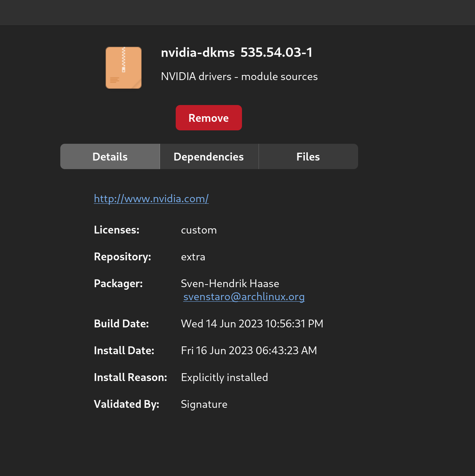Viewport: 475px width, 476px height.
Task: Select the Details tab
Action: click(x=110, y=156)
